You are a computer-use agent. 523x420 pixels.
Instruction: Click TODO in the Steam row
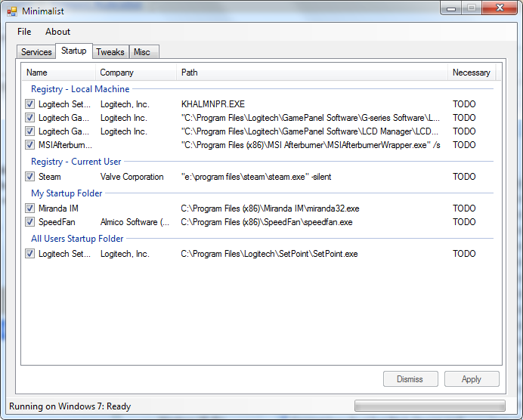pos(464,177)
